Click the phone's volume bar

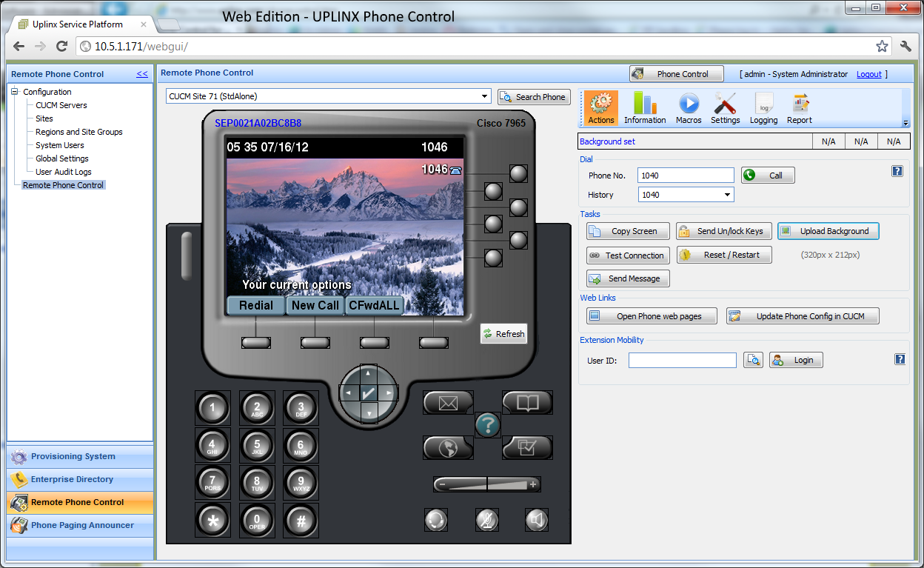coord(486,484)
